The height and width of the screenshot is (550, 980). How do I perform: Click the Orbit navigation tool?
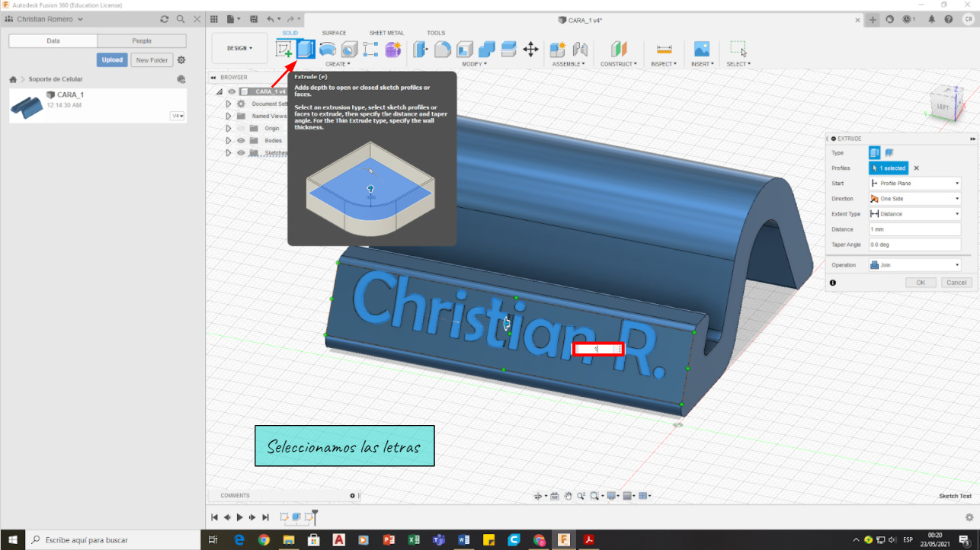coord(539,496)
